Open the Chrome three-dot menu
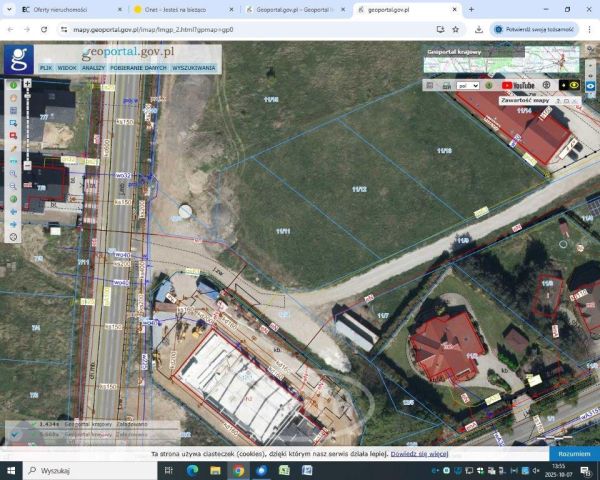This screenshot has width=600, height=480. click(x=589, y=29)
